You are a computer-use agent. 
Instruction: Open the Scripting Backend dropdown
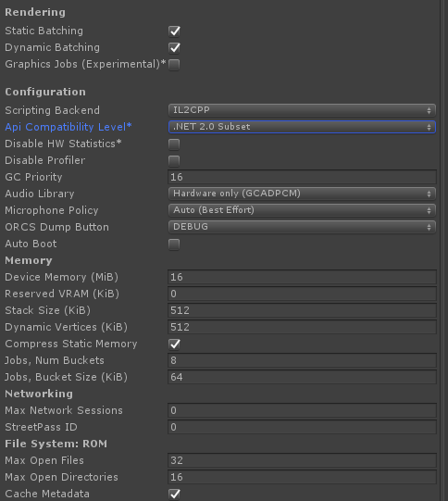click(302, 110)
